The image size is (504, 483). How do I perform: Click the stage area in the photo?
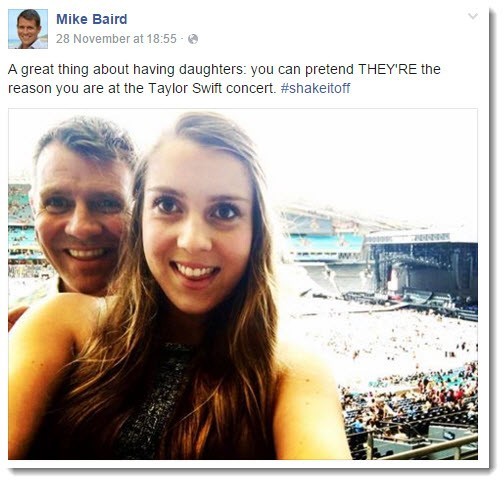coord(421,270)
